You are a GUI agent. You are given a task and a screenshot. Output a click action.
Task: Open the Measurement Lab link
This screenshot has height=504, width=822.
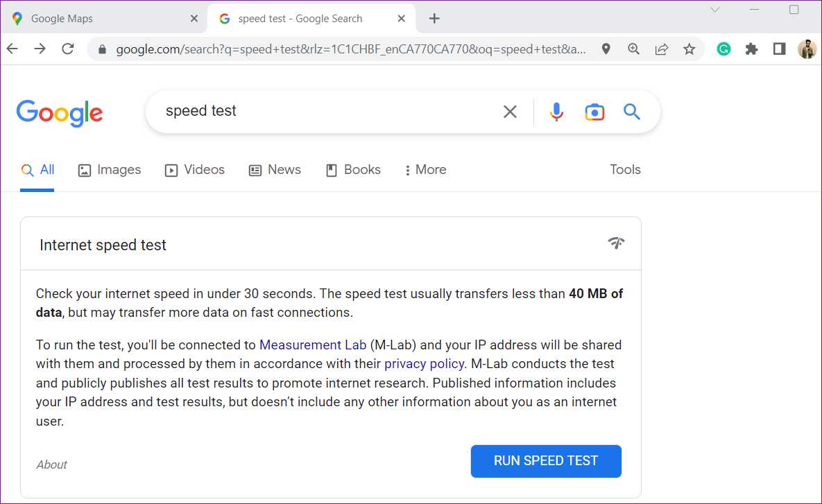pos(312,345)
